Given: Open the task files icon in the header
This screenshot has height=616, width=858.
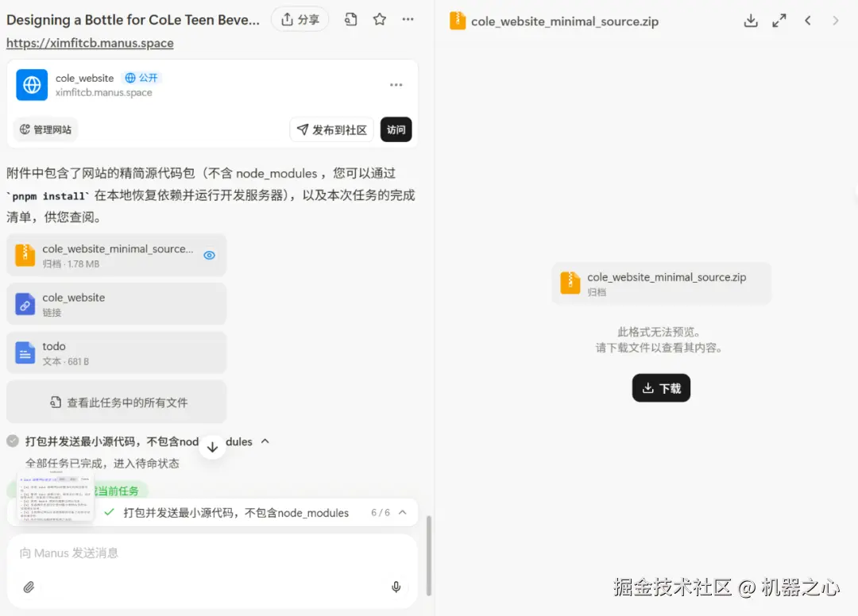Looking at the screenshot, I should [351, 20].
